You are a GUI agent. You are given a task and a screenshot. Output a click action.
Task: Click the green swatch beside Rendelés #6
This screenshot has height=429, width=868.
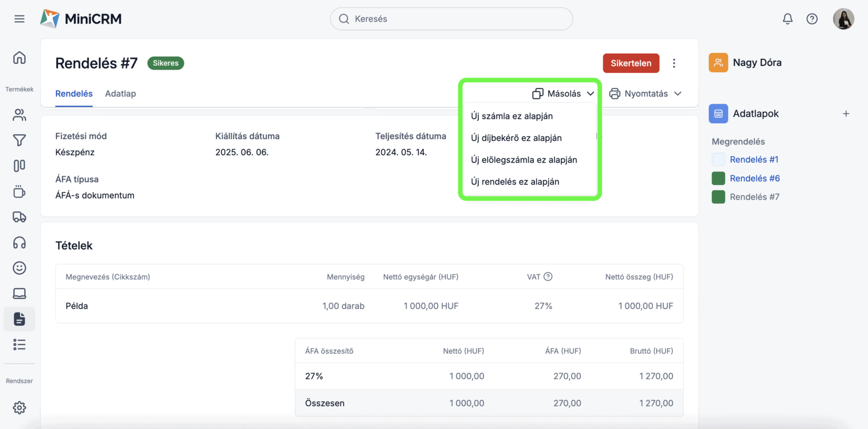(718, 178)
